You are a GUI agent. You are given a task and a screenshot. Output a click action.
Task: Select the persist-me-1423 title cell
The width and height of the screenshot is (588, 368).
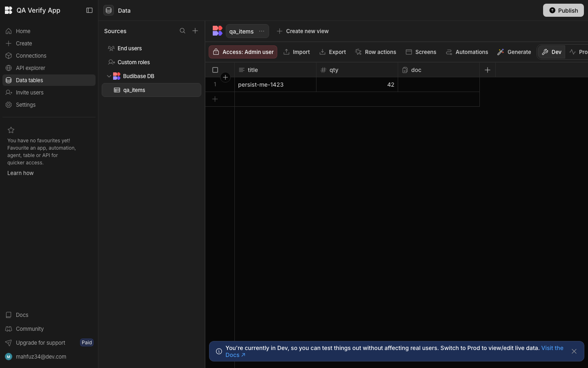(x=275, y=85)
